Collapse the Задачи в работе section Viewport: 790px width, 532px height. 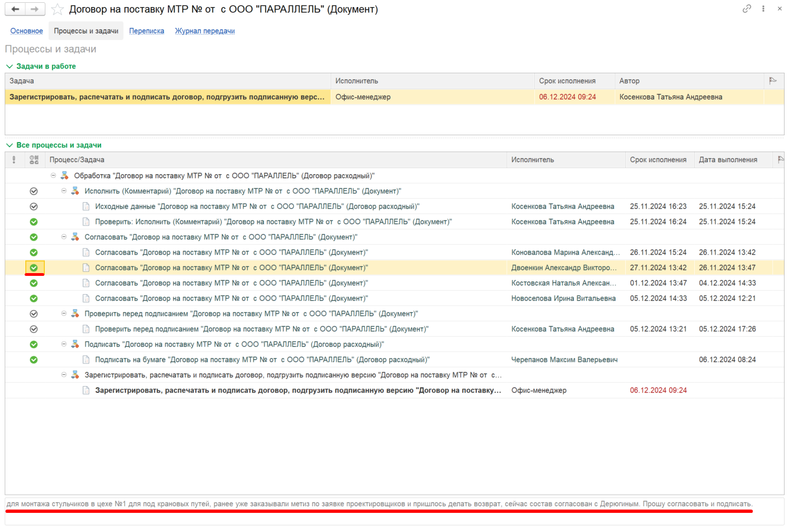click(9, 66)
